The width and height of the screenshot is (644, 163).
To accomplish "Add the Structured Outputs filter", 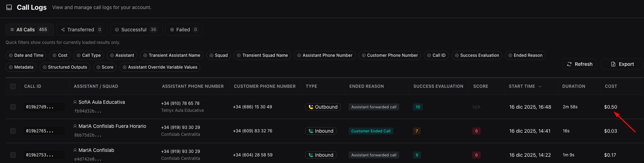I will [65, 67].
